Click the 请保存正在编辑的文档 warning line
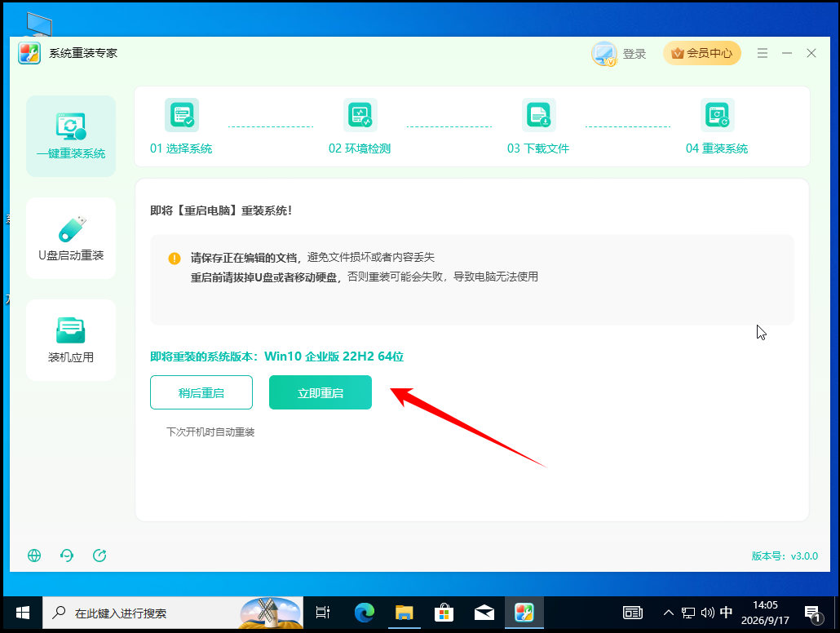The image size is (840, 633). coord(312,257)
